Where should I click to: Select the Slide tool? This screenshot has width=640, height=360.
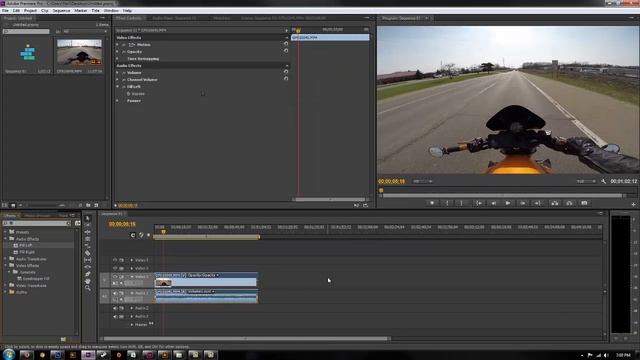click(88, 267)
